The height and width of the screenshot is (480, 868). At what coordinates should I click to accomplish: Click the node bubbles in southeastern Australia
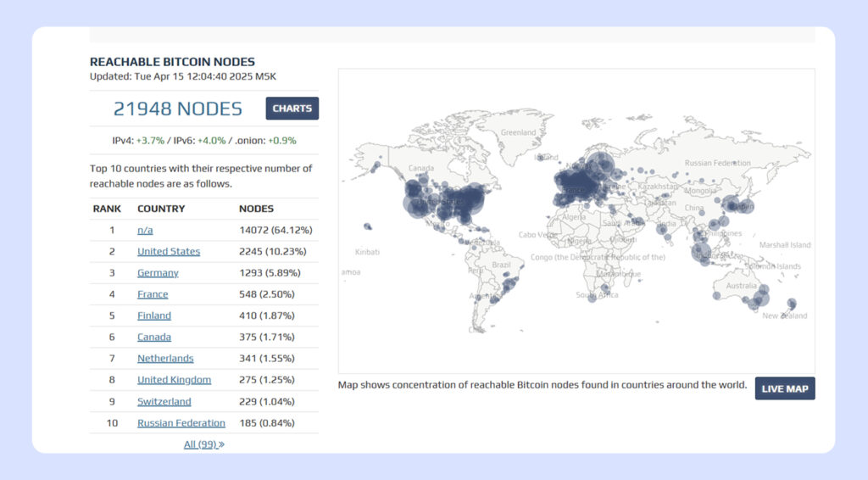coord(759,298)
